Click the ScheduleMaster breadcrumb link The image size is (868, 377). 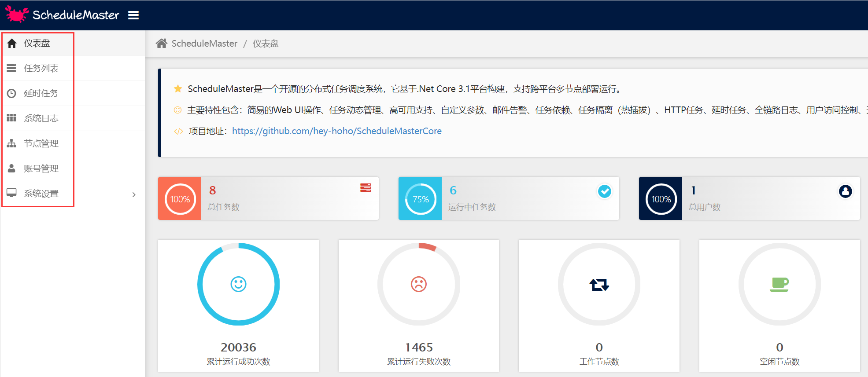tap(204, 44)
